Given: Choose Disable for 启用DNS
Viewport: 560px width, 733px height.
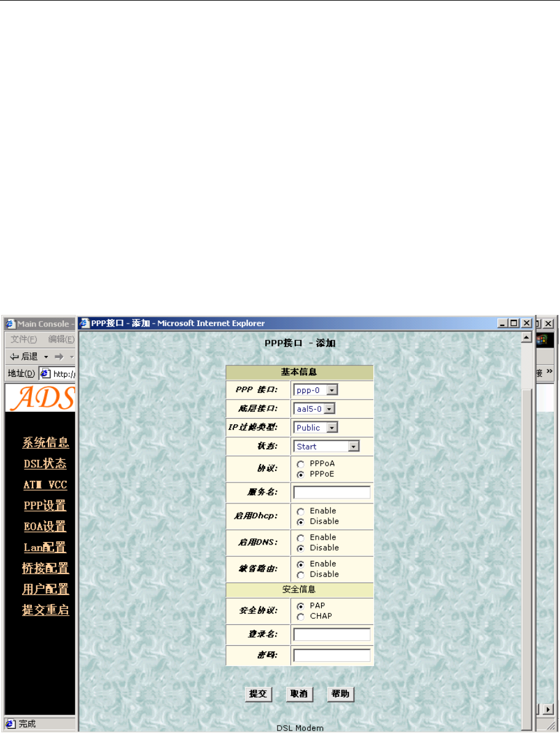Looking at the screenshot, I should (300, 548).
